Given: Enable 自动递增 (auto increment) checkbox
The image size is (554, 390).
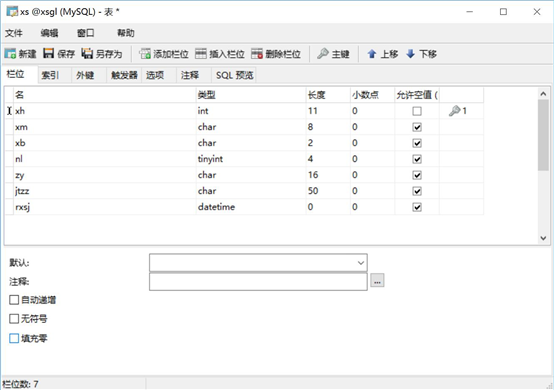Looking at the screenshot, I should [x=14, y=300].
